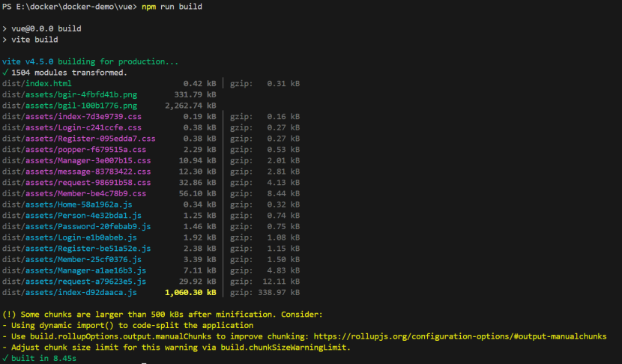
Task: Click the Login-c241ccfe.css file path
Action: 72,127
